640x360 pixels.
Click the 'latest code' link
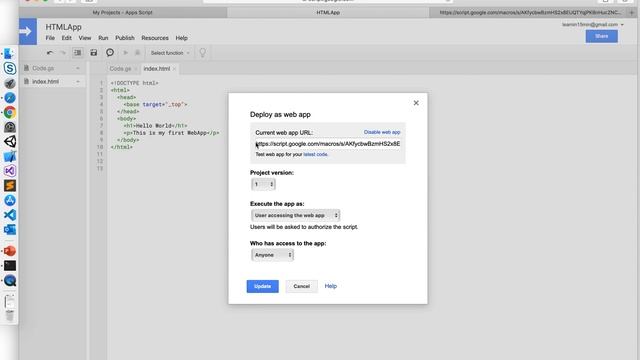(316, 154)
